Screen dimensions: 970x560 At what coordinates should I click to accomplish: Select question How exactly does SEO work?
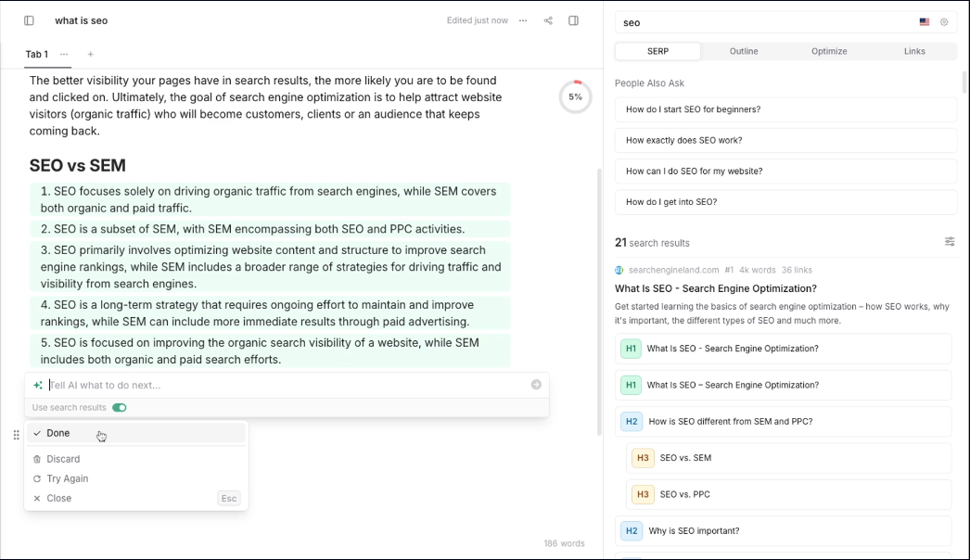coord(785,141)
